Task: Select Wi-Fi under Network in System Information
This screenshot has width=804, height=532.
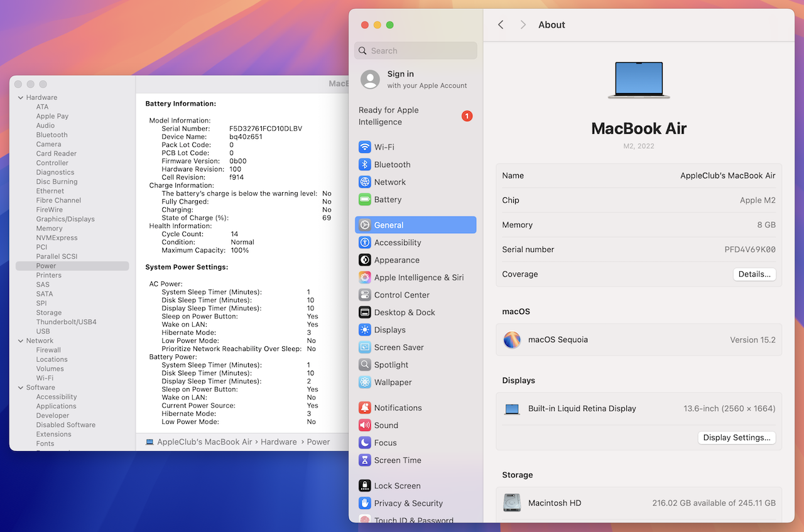Action: click(x=45, y=378)
